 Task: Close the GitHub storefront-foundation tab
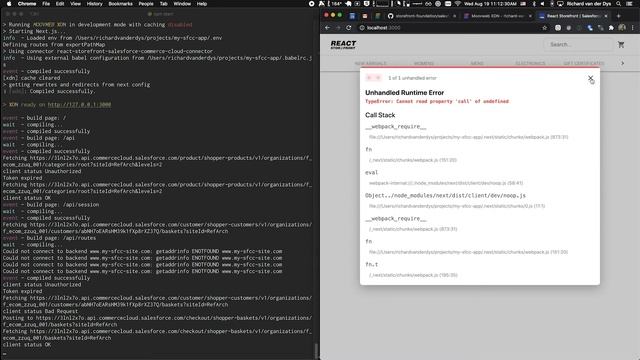click(x=455, y=16)
